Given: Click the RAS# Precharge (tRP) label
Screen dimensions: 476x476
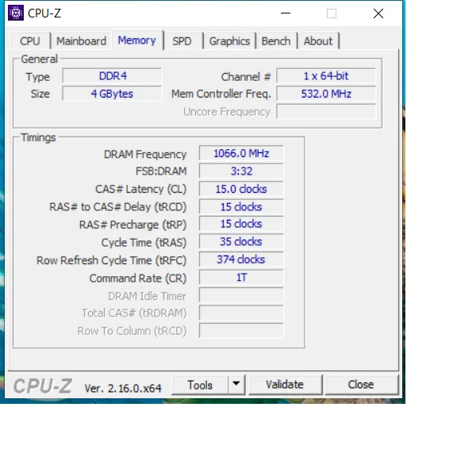Looking at the screenshot, I should (x=133, y=225).
